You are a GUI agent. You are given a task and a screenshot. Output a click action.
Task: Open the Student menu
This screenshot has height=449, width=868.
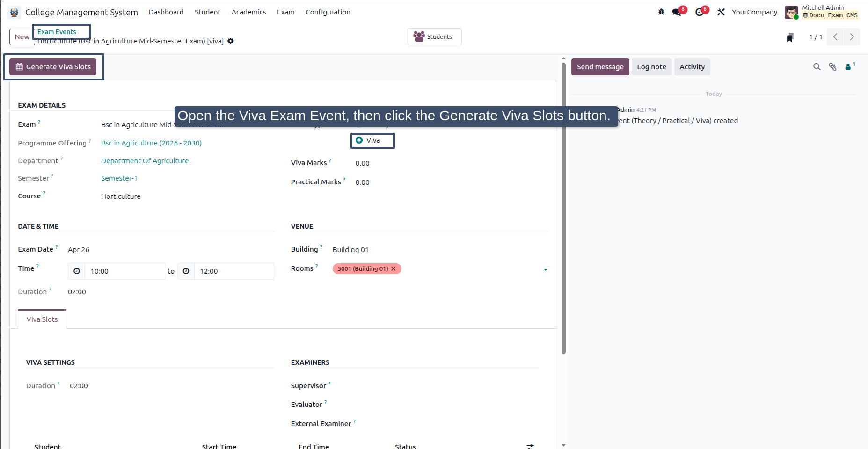click(x=208, y=12)
